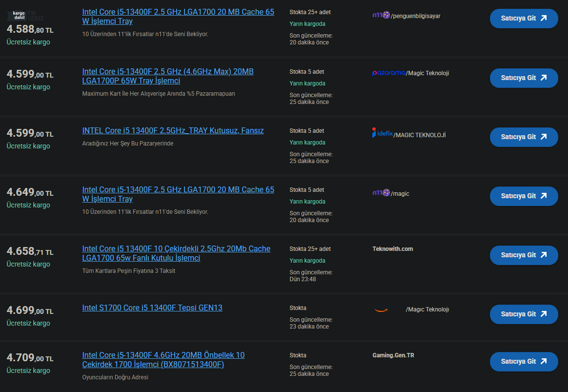Open the '(4.6GHz Max) 20MB LGA1700P' product link
Viewport: 568px width, 392px height.
point(167,76)
